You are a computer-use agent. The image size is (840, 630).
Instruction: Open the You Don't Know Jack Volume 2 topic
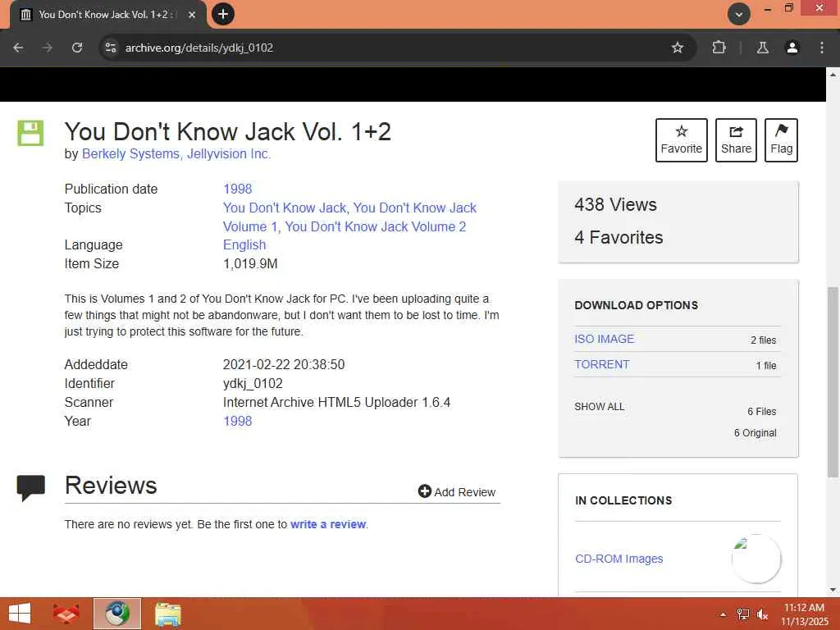(x=375, y=226)
